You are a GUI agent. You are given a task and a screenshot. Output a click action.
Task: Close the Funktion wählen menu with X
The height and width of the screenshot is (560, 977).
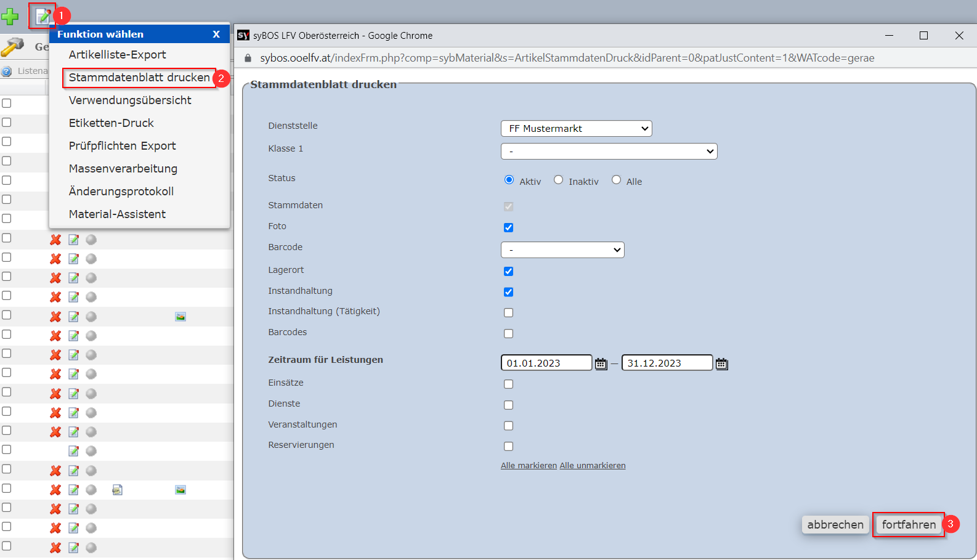pos(216,34)
